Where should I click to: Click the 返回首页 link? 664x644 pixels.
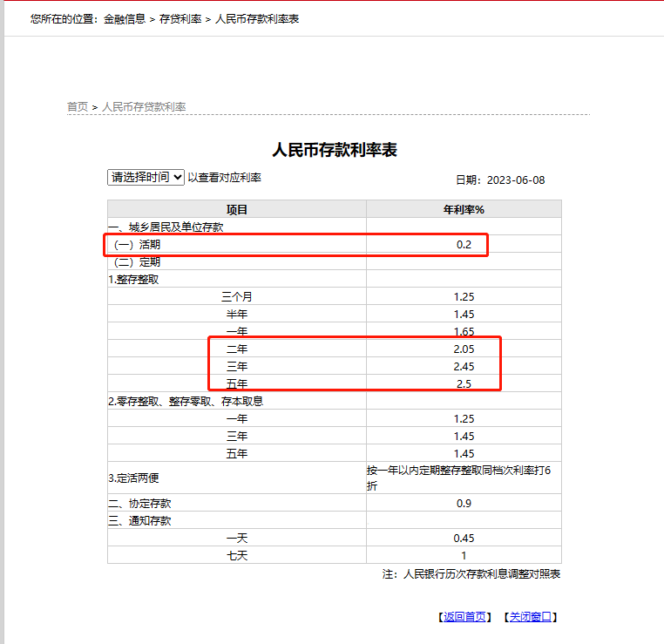point(464,617)
